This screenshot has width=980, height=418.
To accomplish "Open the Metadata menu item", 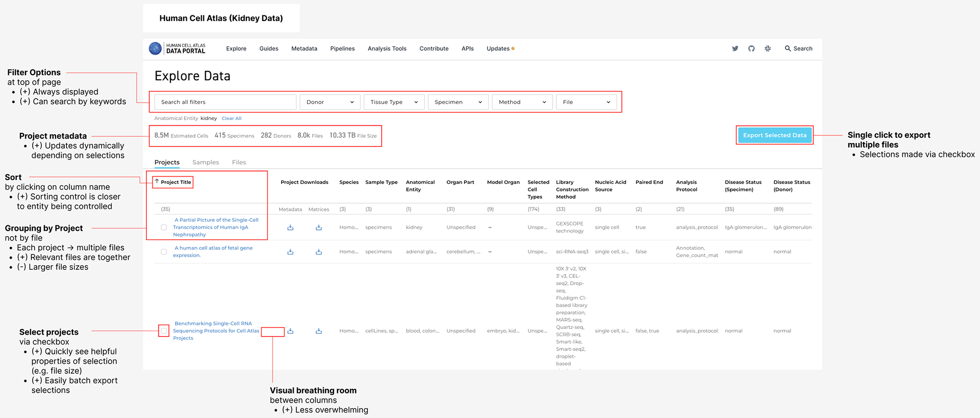I will click(304, 49).
